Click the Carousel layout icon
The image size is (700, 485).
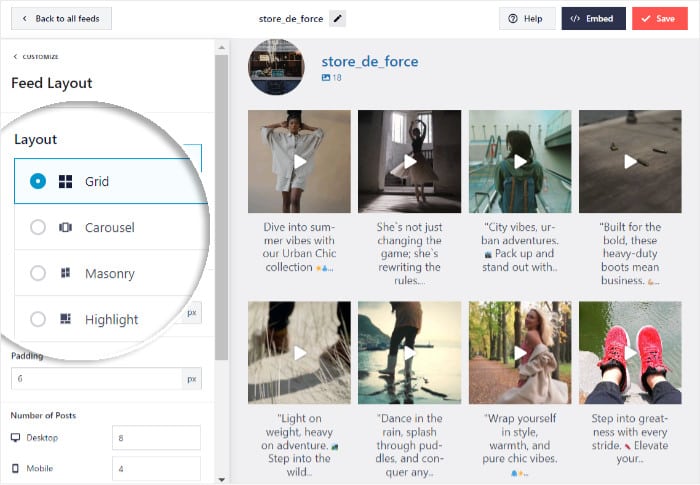pyautogui.click(x=66, y=227)
